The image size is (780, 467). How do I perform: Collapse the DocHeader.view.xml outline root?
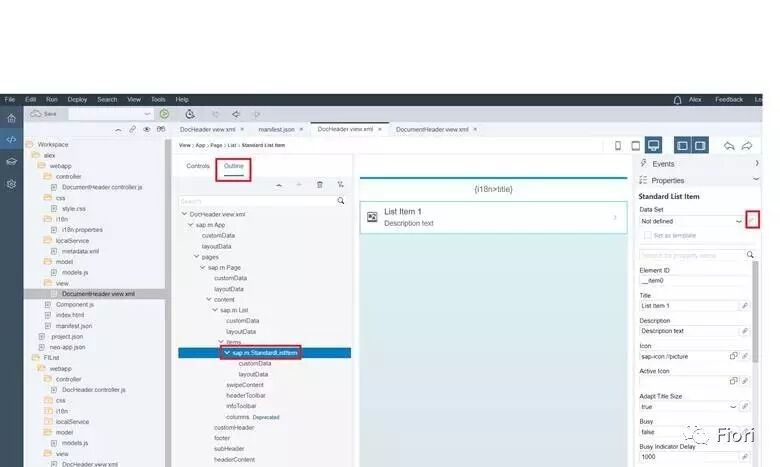point(184,214)
